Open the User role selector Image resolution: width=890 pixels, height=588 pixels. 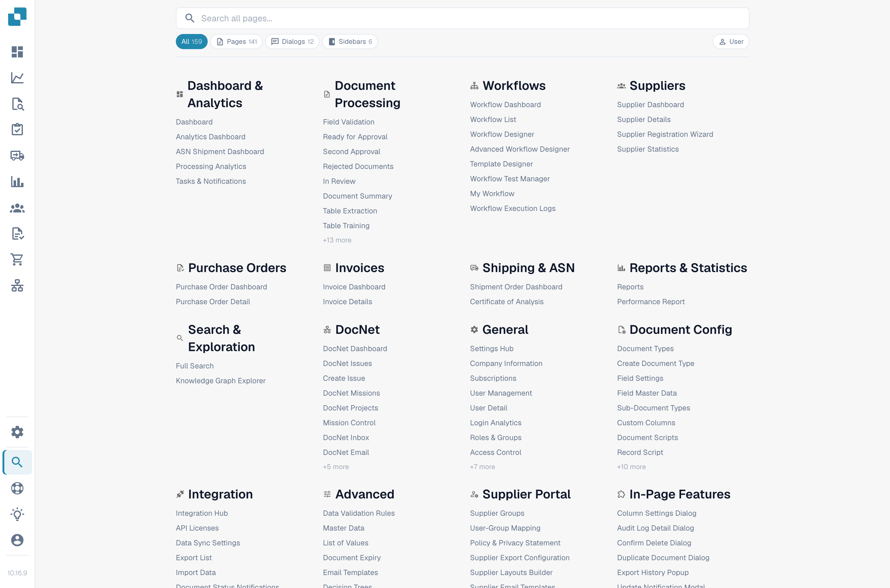731,42
